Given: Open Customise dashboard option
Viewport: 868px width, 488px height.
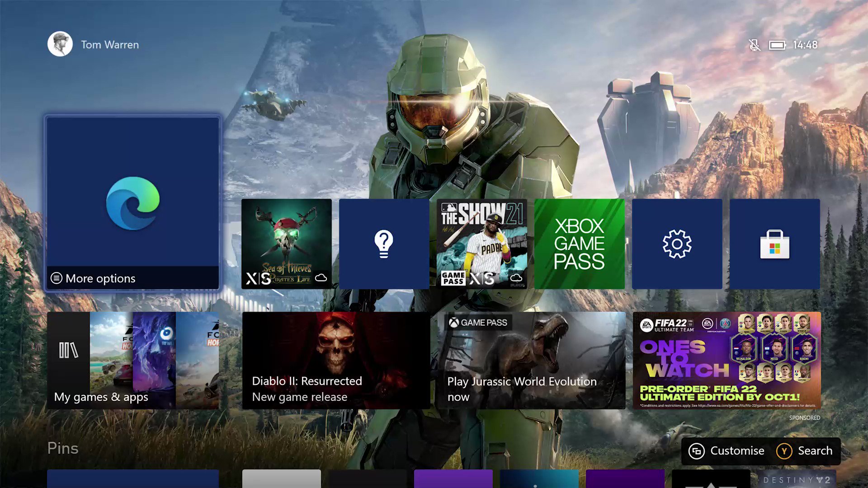Looking at the screenshot, I should click(x=726, y=450).
